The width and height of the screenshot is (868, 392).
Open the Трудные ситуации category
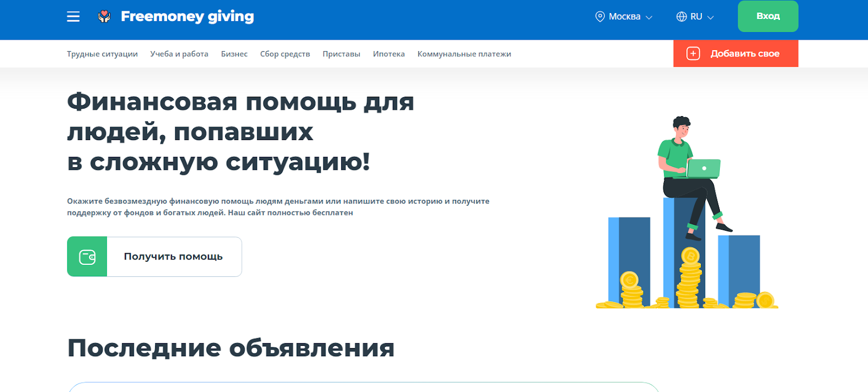(x=103, y=54)
